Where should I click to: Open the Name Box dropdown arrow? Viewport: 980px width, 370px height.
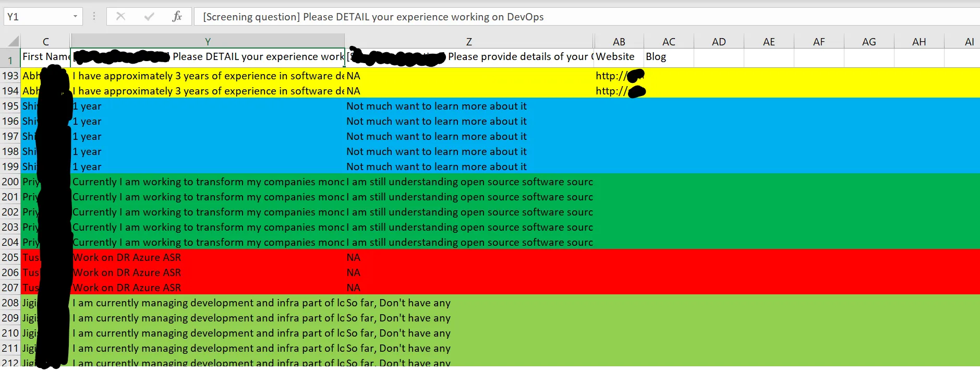coord(75,17)
